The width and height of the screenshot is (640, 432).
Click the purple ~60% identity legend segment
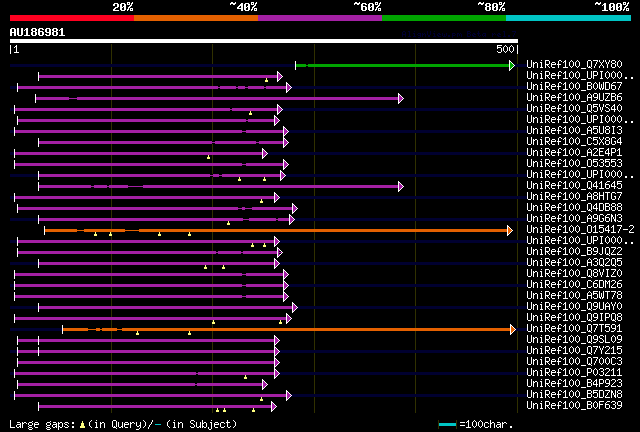[x=320, y=18]
